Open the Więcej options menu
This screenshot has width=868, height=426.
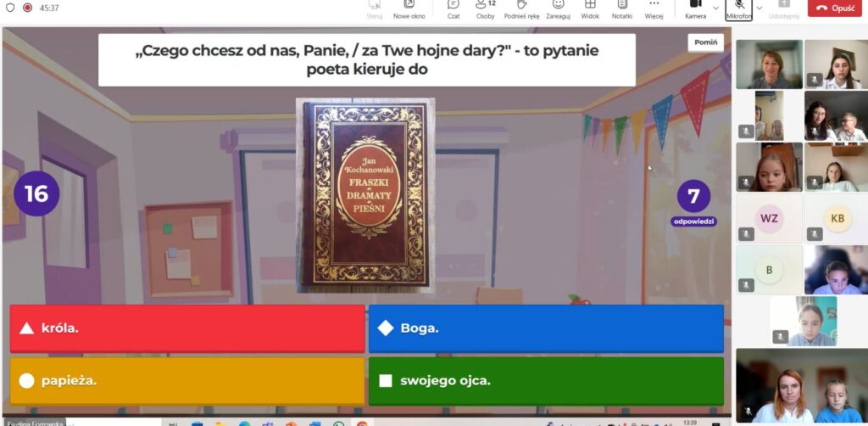coord(654,8)
